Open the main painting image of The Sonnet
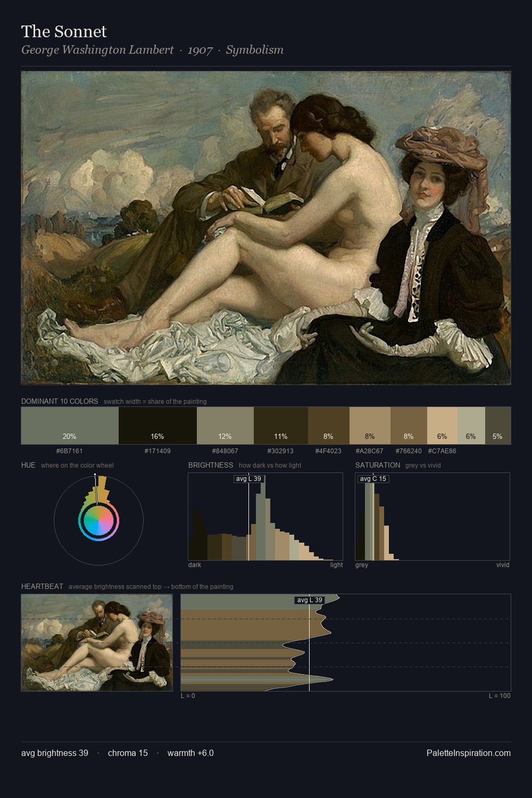 266,228
